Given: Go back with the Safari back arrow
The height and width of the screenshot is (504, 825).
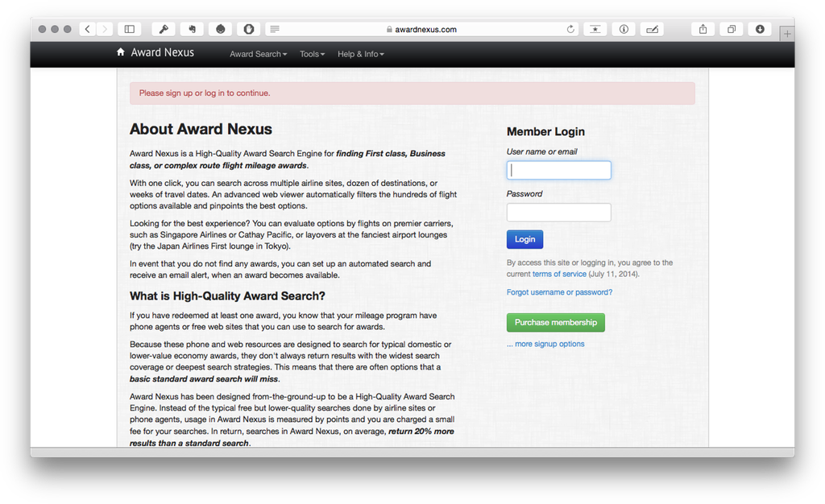Looking at the screenshot, I should tap(88, 30).
